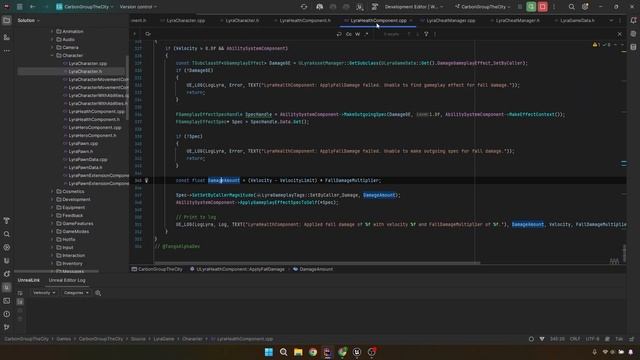640x360 pixels.
Task: Click filter search results funnel icon
Action: [x=426, y=34]
